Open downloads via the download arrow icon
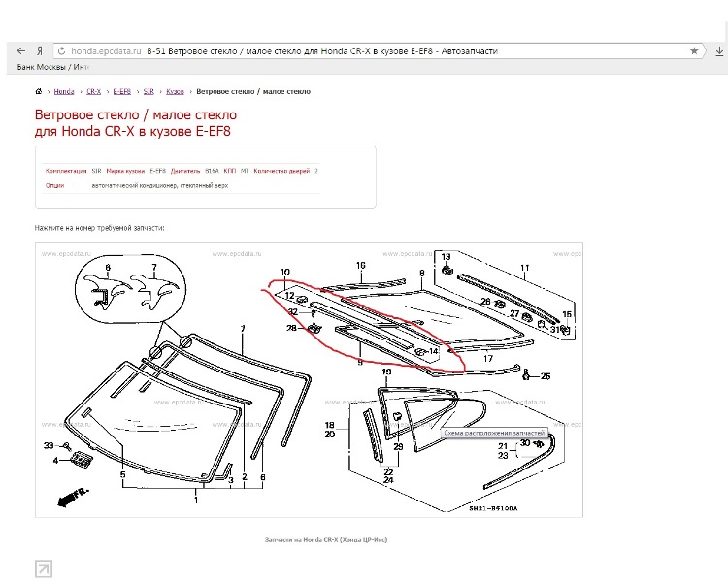Screen dimensions: 728x582 [719, 51]
